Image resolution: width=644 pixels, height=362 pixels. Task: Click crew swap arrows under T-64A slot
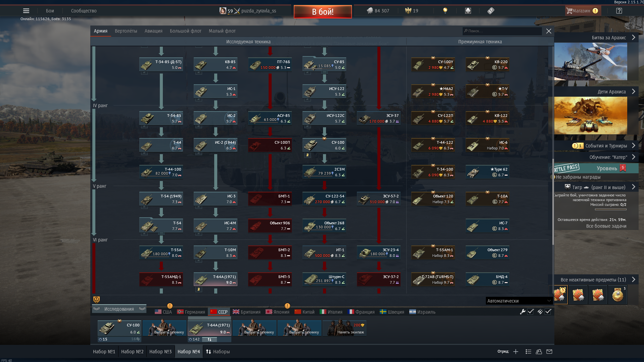click(x=210, y=339)
